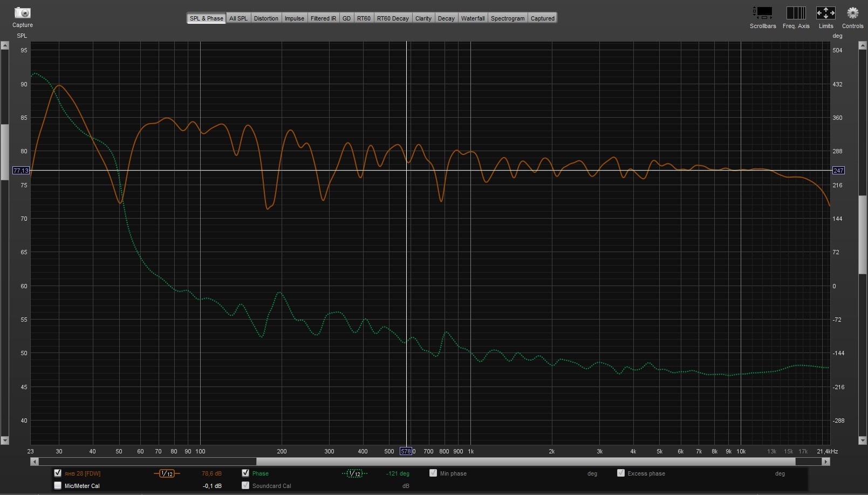Click the 10k frequency axis label
Image resolution: width=868 pixels, height=495 pixels.
pos(741,451)
